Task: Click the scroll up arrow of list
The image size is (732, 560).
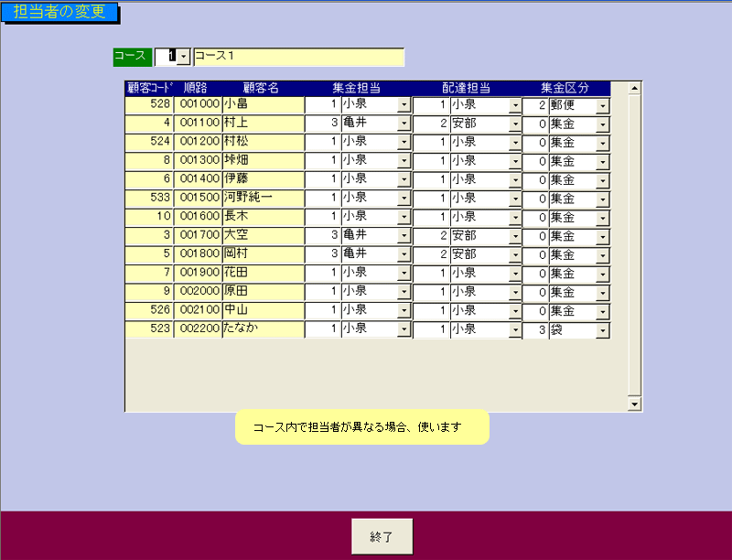Action: (634, 88)
